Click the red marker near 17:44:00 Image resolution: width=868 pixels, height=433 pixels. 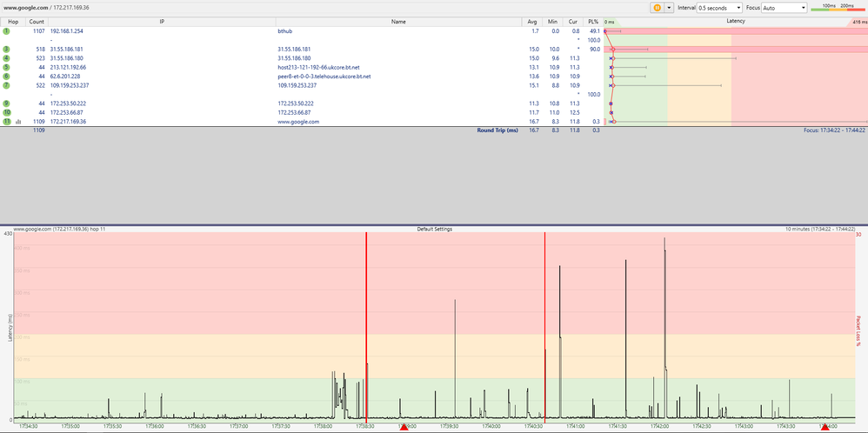(825, 427)
